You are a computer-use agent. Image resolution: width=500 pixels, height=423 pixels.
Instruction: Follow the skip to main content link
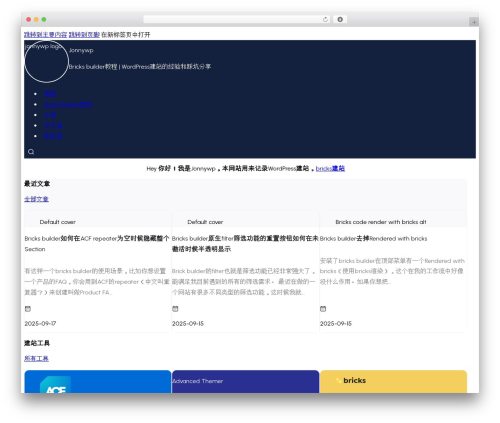[46, 35]
